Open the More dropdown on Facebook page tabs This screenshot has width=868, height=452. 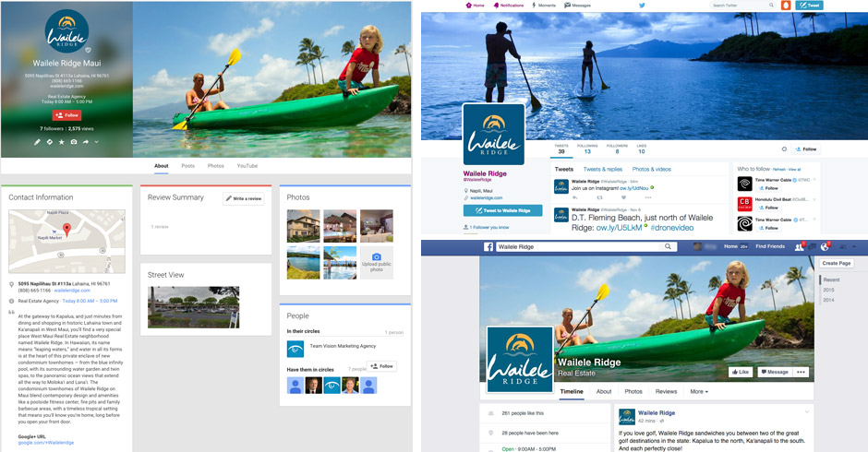click(x=699, y=391)
